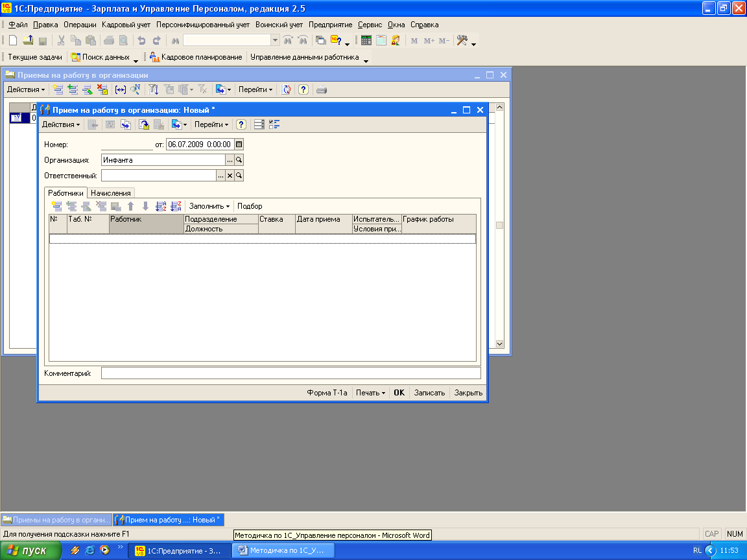Viewport: 747px width, 560px height.
Task: Click the Undo arrow in main toolbar
Action: point(141,40)
